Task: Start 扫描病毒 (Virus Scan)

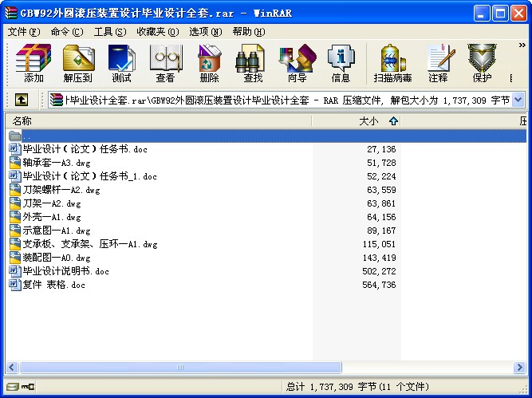Action: click(392, 63)
